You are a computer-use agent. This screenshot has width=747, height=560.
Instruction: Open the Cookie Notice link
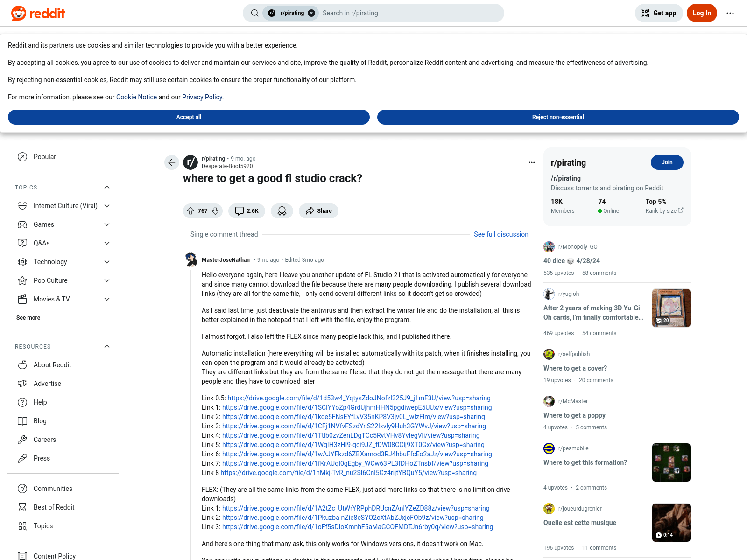coord(136,97)
